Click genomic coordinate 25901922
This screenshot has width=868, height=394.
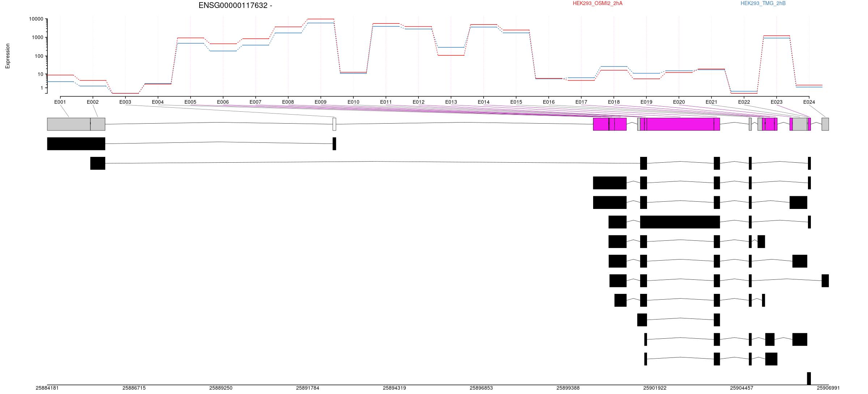tap(655, 388)
